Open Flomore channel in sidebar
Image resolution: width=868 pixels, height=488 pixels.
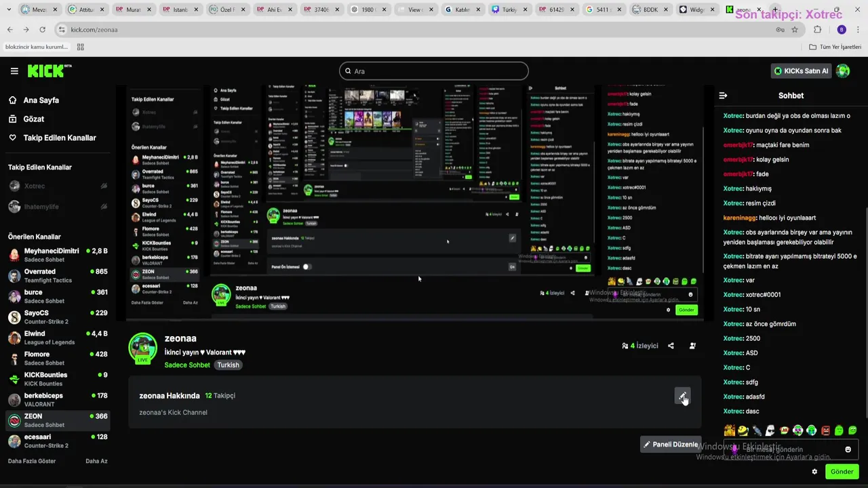(58, 359)
